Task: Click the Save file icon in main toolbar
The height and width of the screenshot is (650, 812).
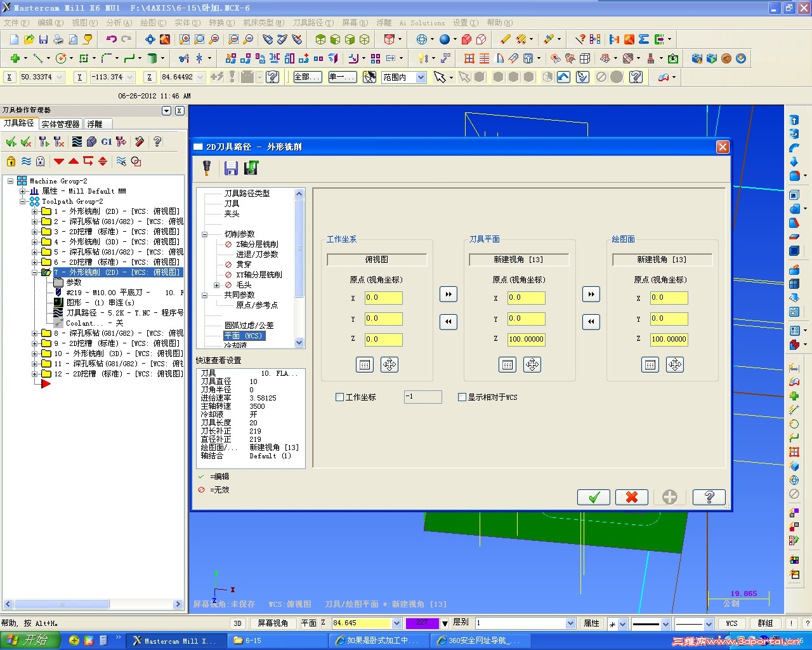Action: coord(43,39)
